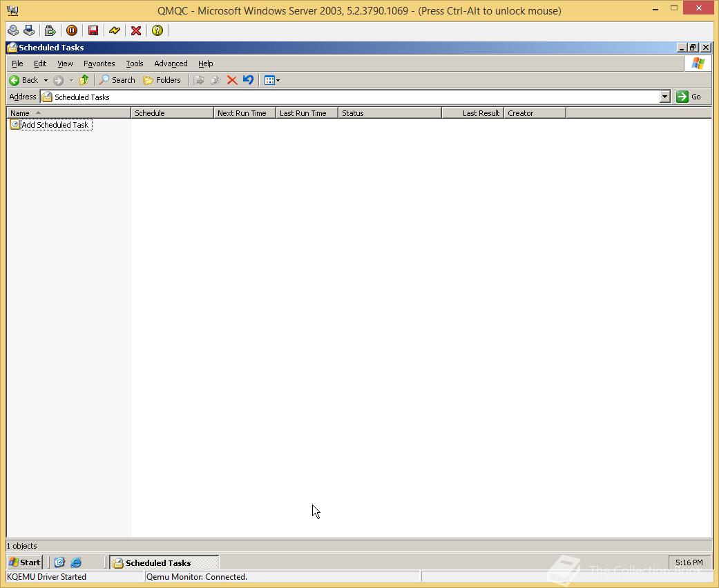Click the first QMQC printer toolbar icon
This screenshot has width=719, height=588.
tap(13, 30)
